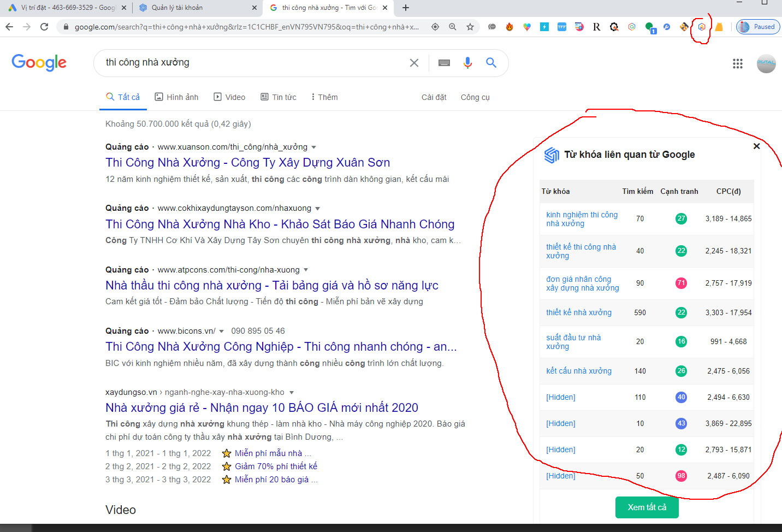Clear the search box with X icon
This screenshot has width=782, height=532.
(414, 63)
